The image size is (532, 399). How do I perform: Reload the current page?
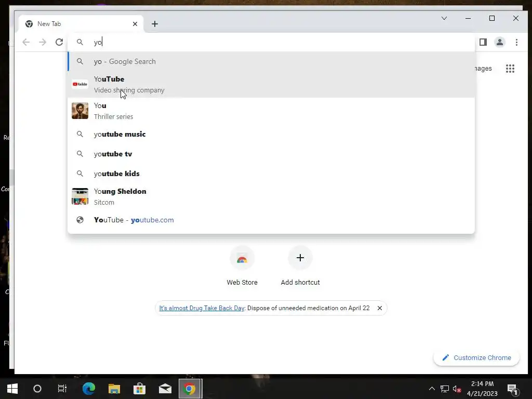point(59,42)
